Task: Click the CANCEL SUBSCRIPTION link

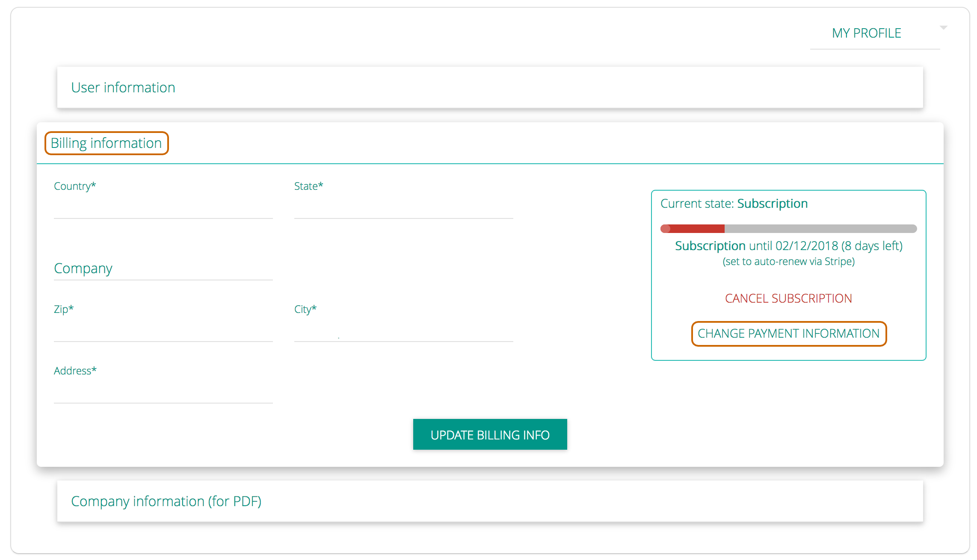Action: (x=788, y=298)
